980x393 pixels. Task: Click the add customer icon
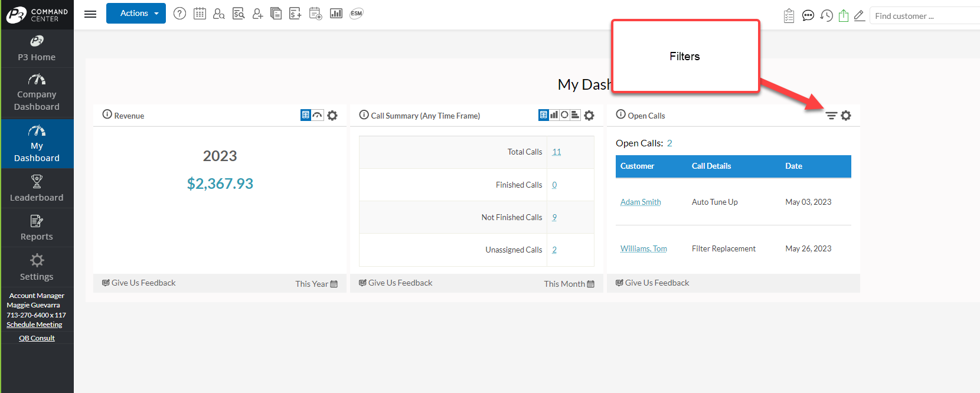(257, 14)
